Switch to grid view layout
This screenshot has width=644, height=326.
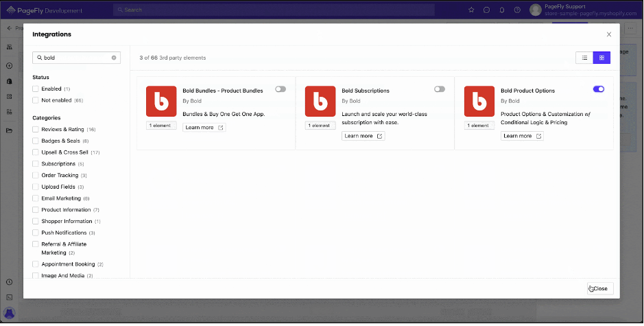click(x=601, y=58)
